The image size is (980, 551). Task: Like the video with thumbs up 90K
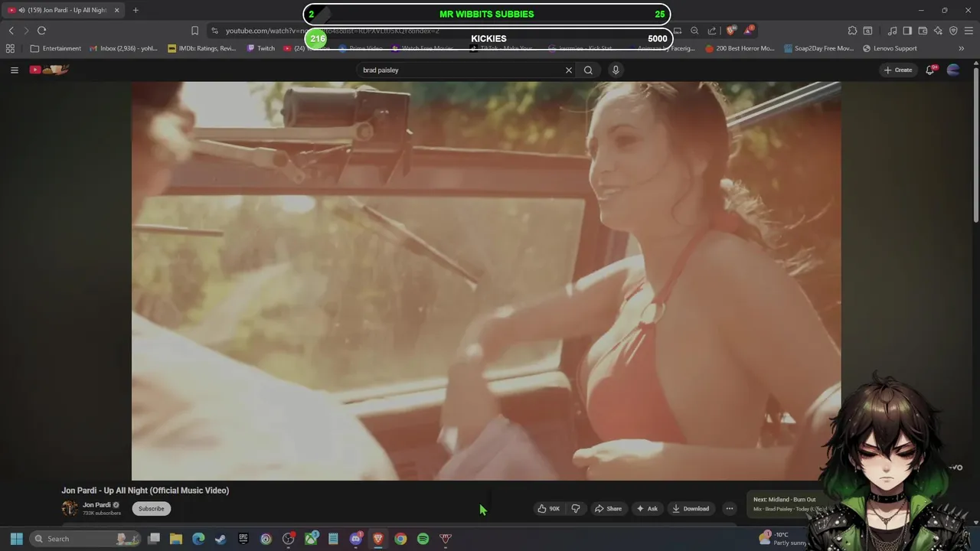[548, 508]
